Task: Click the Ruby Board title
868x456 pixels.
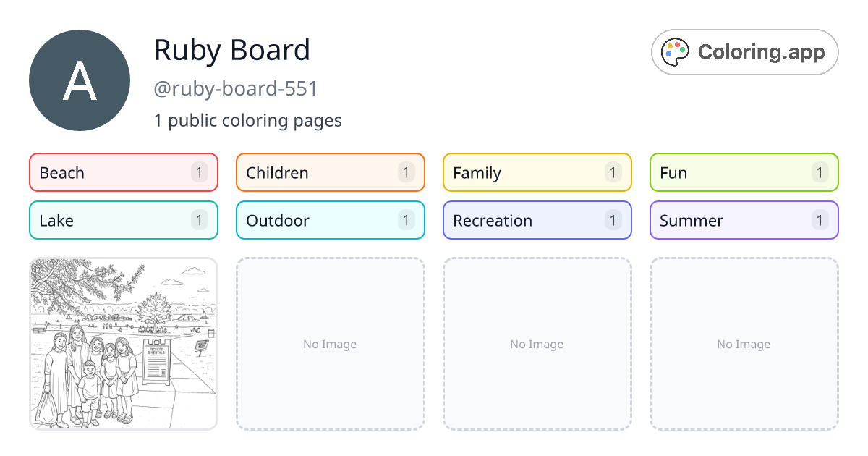Action: point(232,50)
